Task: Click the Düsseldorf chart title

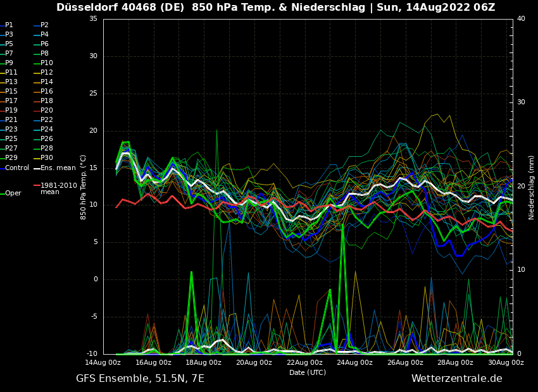Action: point(275,8)
